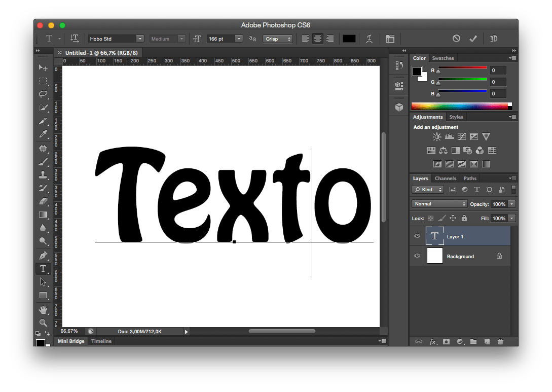Add a layer style with fx

click(433, 341)
